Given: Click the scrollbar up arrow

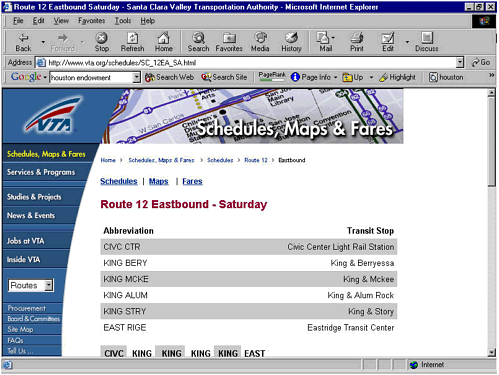Looking at the screenshot, I should pyautogui.click(x=491, y=93).
